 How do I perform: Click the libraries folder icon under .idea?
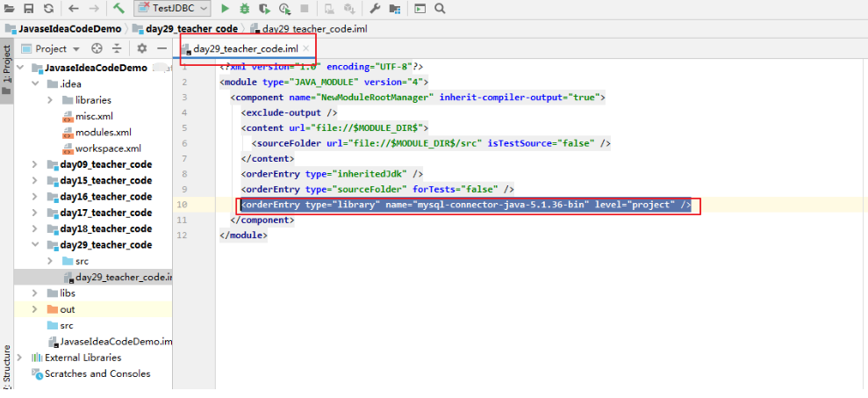pos(67,100)
